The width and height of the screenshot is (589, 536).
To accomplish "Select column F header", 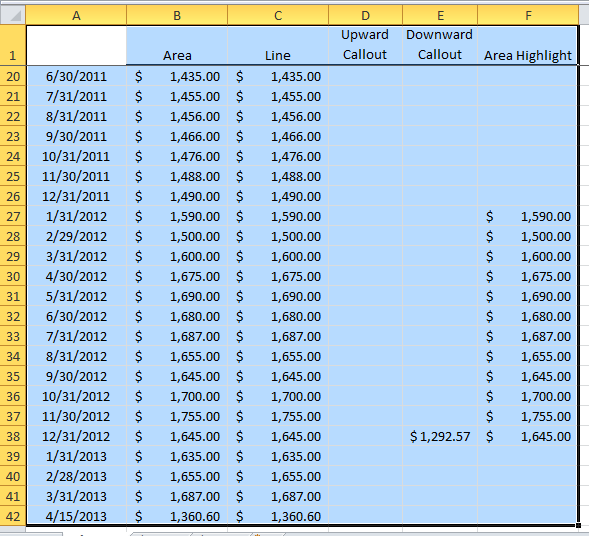I will 528,15.
